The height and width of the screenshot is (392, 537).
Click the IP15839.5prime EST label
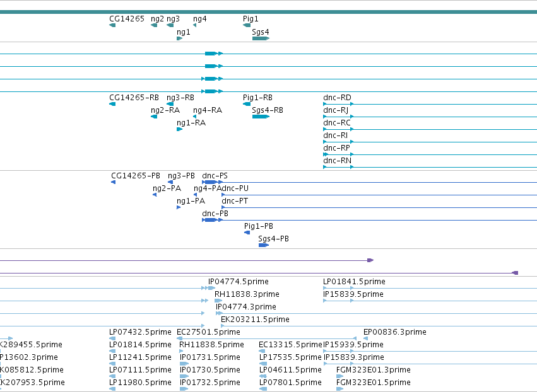(353, 294)
